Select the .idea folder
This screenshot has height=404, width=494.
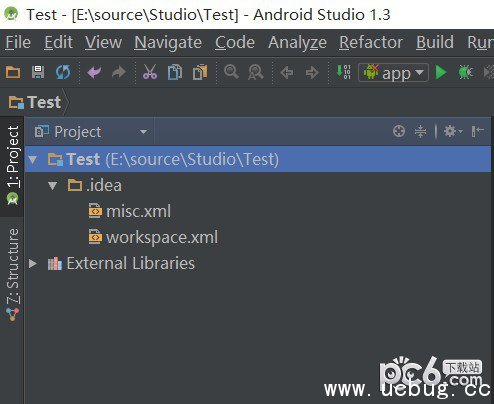click(x=95, y=185)
